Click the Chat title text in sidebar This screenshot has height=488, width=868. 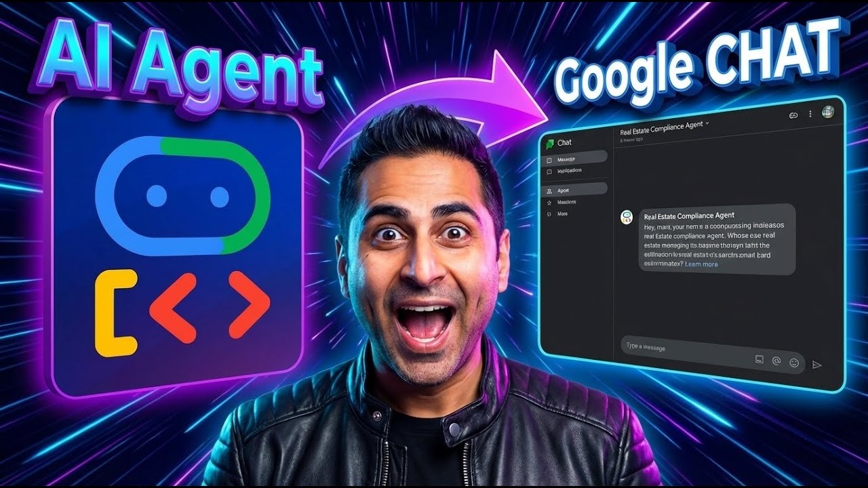[x=564, y=142]
